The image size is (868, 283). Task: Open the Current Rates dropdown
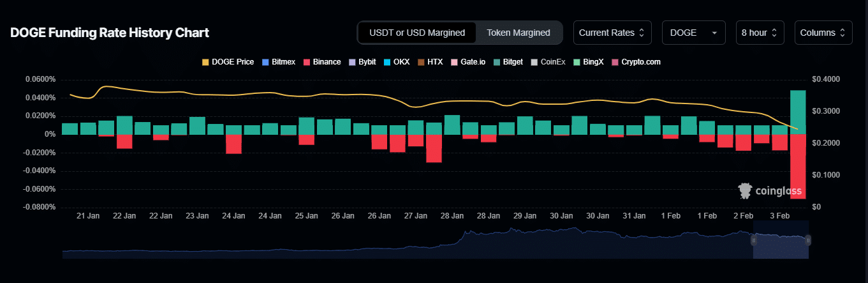click(x=612, y=33)
